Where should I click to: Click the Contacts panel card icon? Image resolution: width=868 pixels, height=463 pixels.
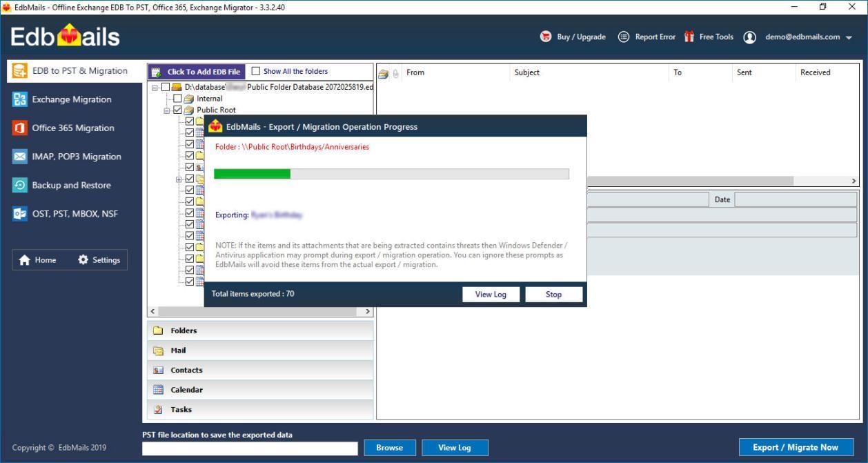pyautogui.click(x=158, y=370)
